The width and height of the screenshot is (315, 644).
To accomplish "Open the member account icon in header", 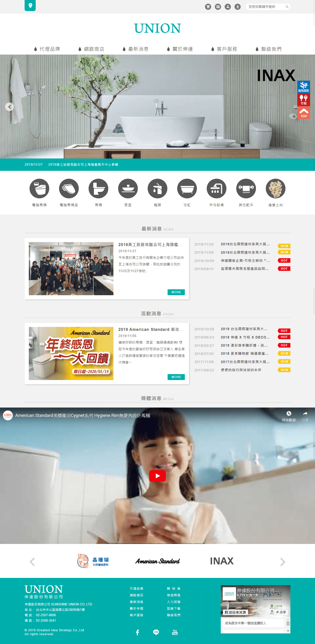I will tap(228, 7).
